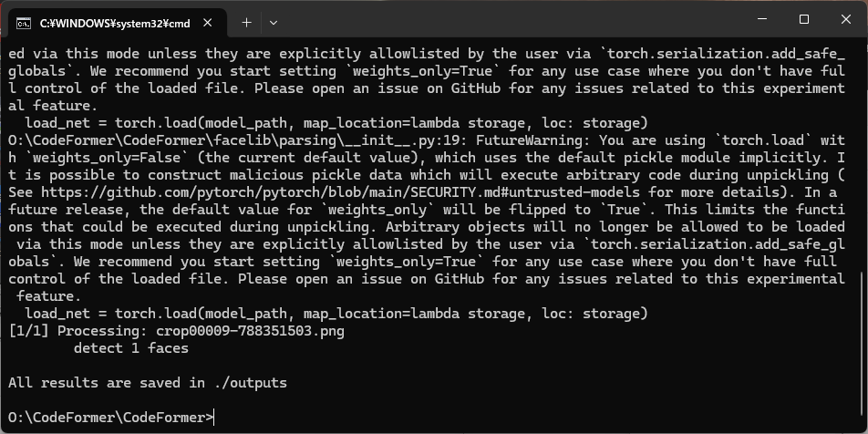Click the O:\CodeFormer\CodeFormer> prompt line

(x=110, y=418)
